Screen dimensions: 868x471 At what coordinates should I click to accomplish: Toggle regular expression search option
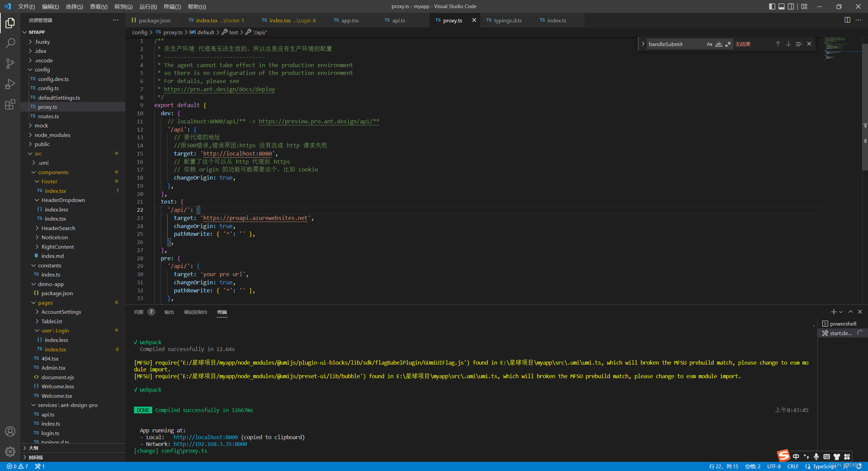[x=728, y=44]
